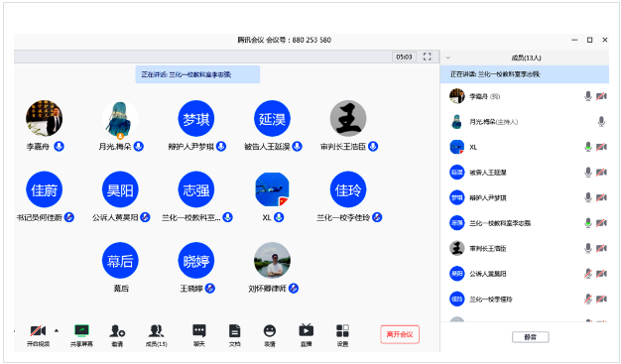Click the mic icon beside XL in the grid
This screenshot has height=364, width=621.
[x=279, y=217]
